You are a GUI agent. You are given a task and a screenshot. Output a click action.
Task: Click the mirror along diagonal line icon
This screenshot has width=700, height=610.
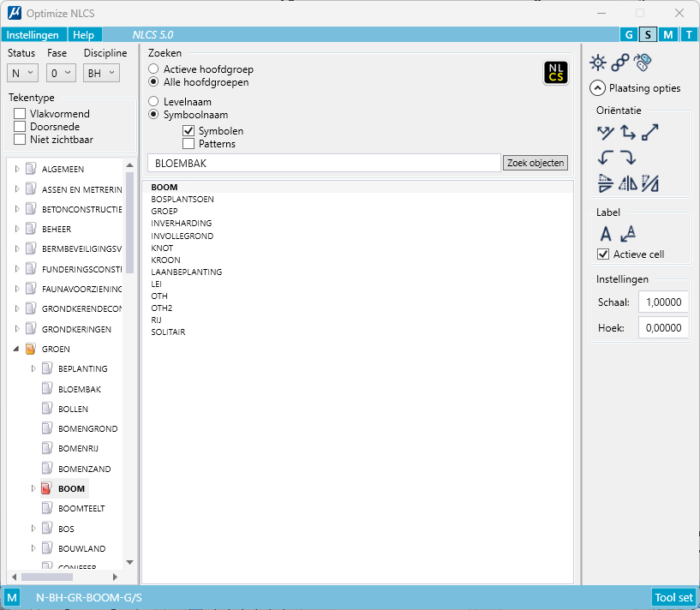(x=650, y=183)
